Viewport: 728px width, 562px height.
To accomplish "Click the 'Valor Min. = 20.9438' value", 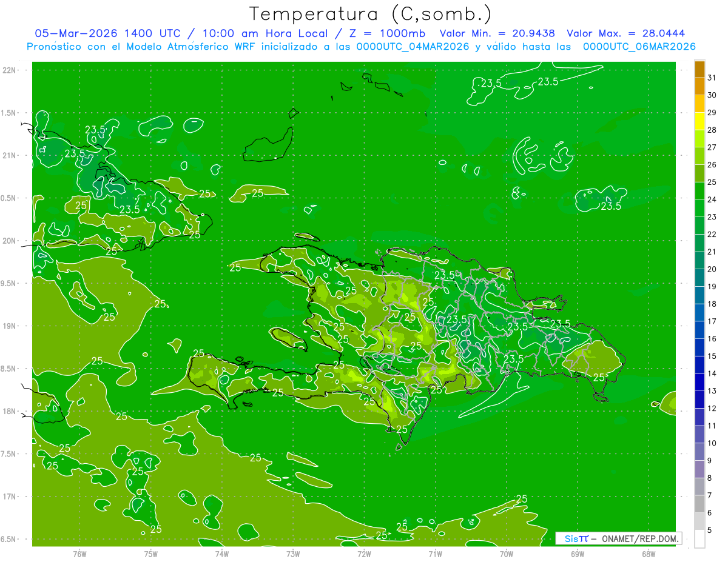I will coord(497,33).
